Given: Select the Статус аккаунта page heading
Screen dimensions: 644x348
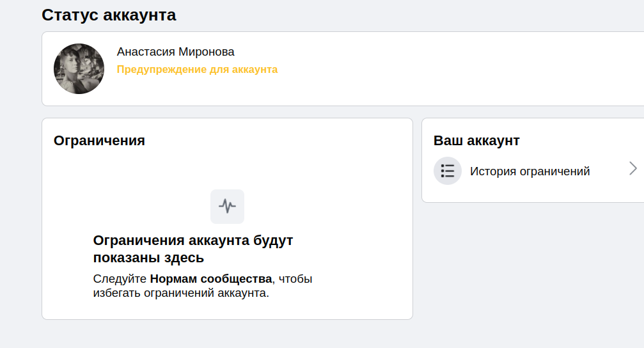Looking at the screenshot, I should (109, 15).
